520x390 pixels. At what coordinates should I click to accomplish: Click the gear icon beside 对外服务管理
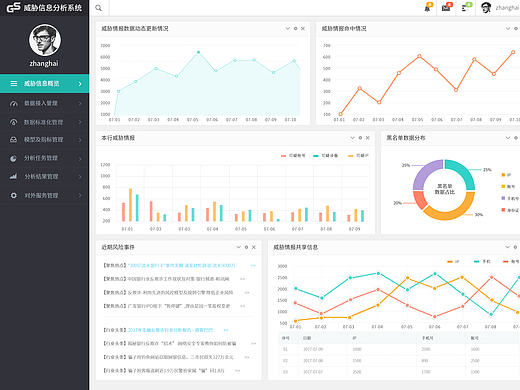[13, 195]
